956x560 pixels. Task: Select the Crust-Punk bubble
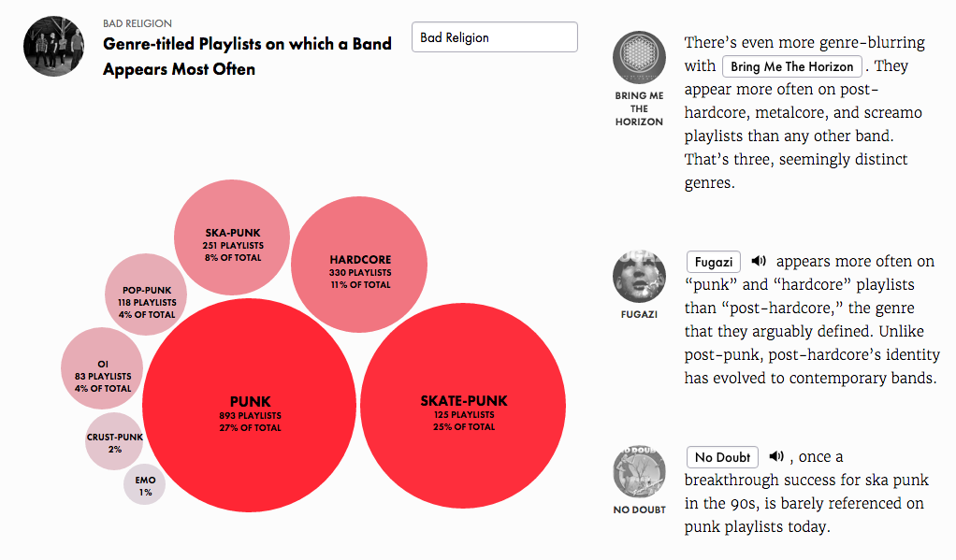pyautogui.click(x=114, y=441)
